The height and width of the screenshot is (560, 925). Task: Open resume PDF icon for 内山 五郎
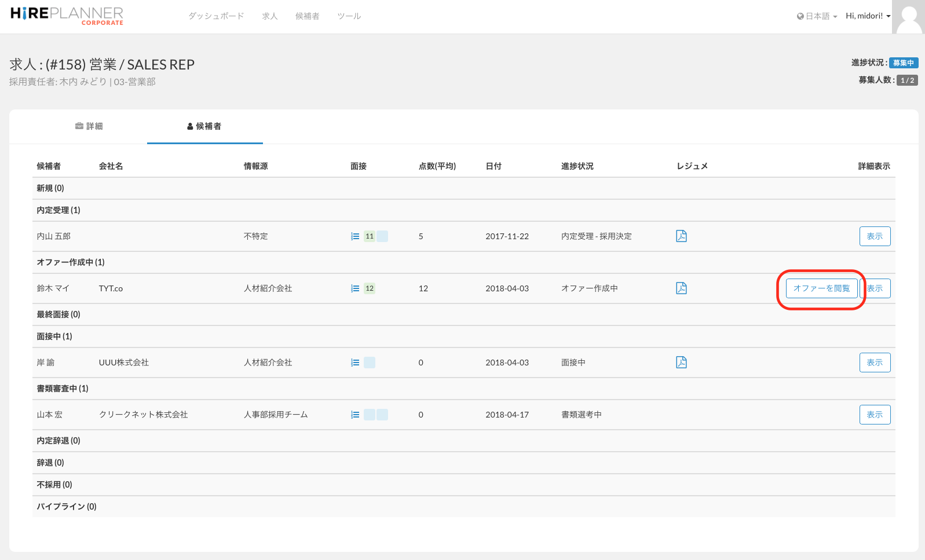click(681, 236)
